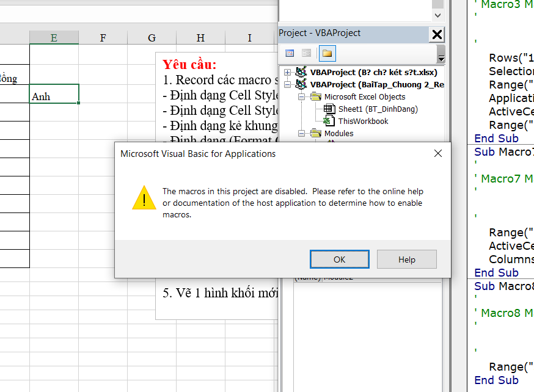The width and height of the screenshot is (534, 392).
Task: Close the Project - VBAProject panel
Action: pos(437,34)
